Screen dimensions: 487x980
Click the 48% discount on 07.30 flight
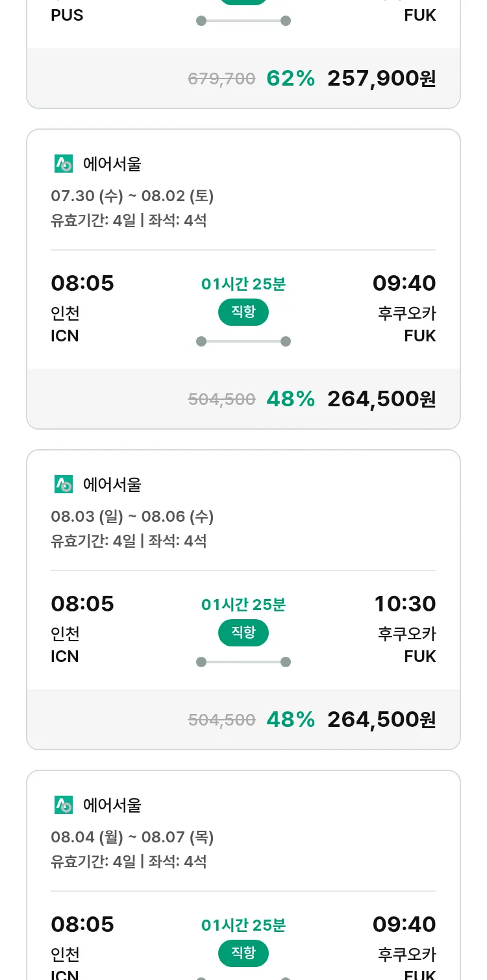(290, 399)
